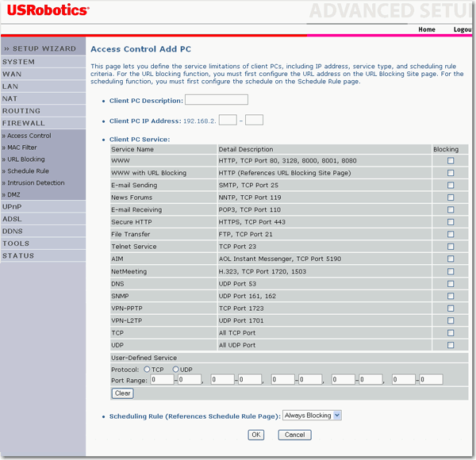Block the E-mail Sending service
This screenshot has width=476, height=460.
pos(451,186)
